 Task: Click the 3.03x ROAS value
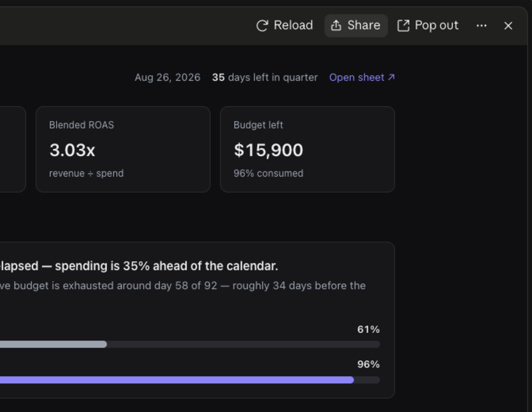pyautogui.click(x=72, y=150)
